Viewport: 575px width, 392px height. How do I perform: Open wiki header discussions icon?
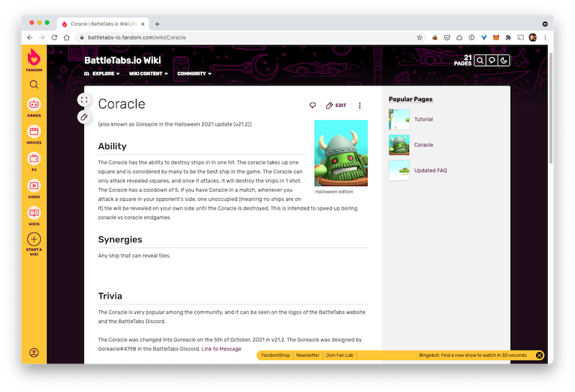pos(492,60)
